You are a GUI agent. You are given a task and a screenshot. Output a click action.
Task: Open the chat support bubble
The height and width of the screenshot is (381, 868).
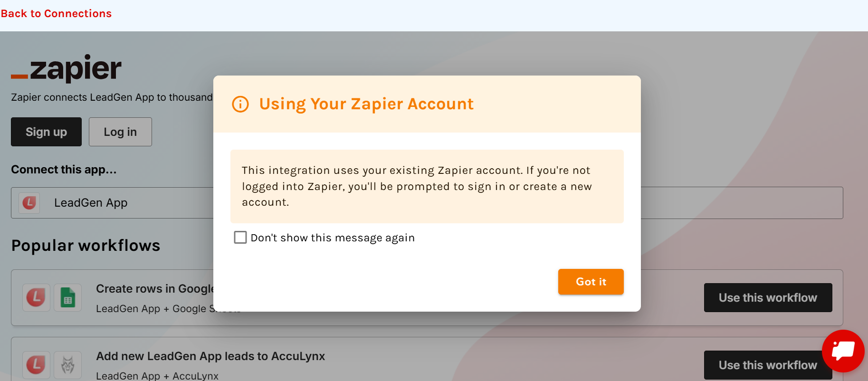tap(843, 351)
